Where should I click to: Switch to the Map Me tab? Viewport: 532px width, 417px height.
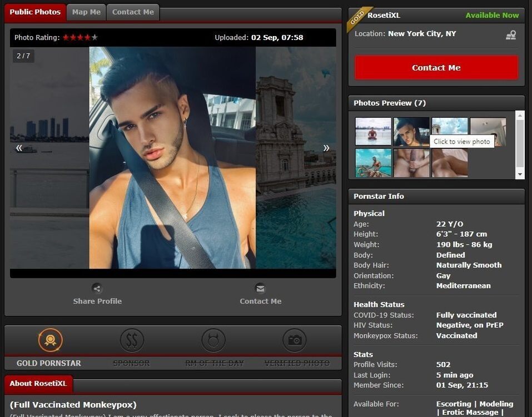point(86,12)
